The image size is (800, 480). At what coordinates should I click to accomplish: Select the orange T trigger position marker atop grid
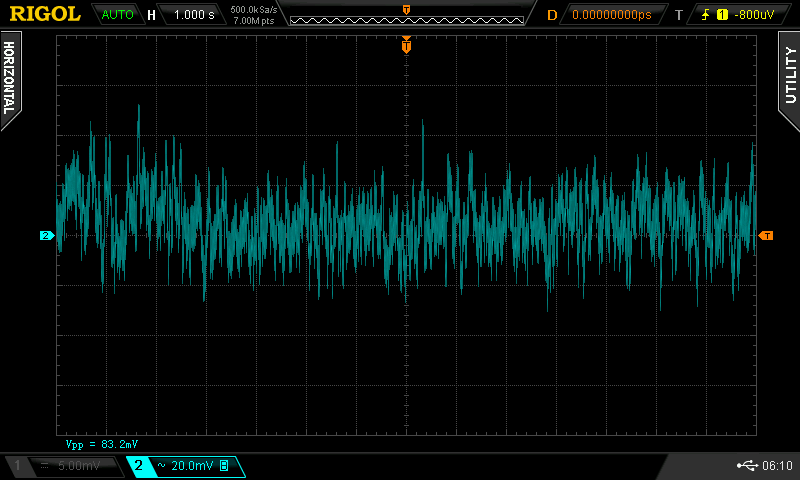(x=406, y=45)
